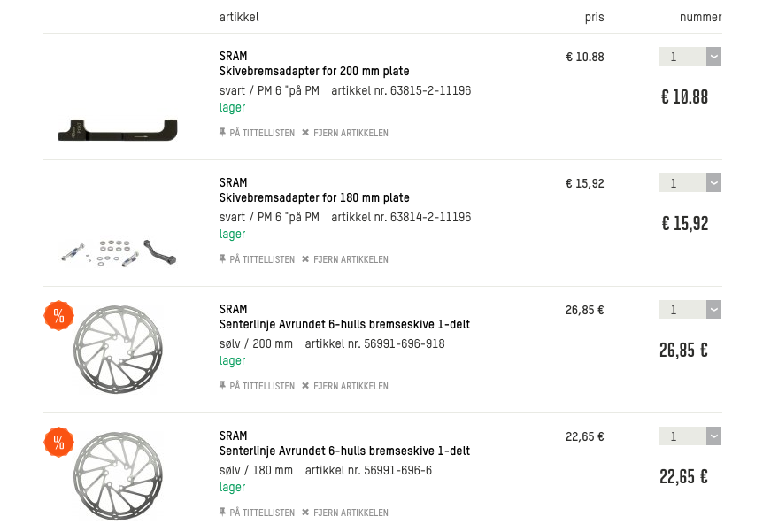View 200 mm adapter product thumbnail

[118, 130]
